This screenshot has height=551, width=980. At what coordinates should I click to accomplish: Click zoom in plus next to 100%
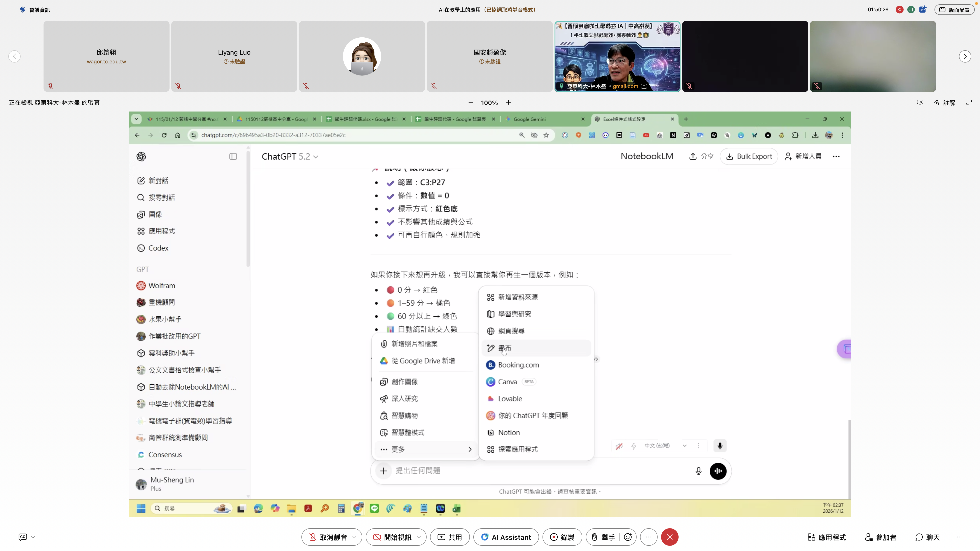point(508,102)
